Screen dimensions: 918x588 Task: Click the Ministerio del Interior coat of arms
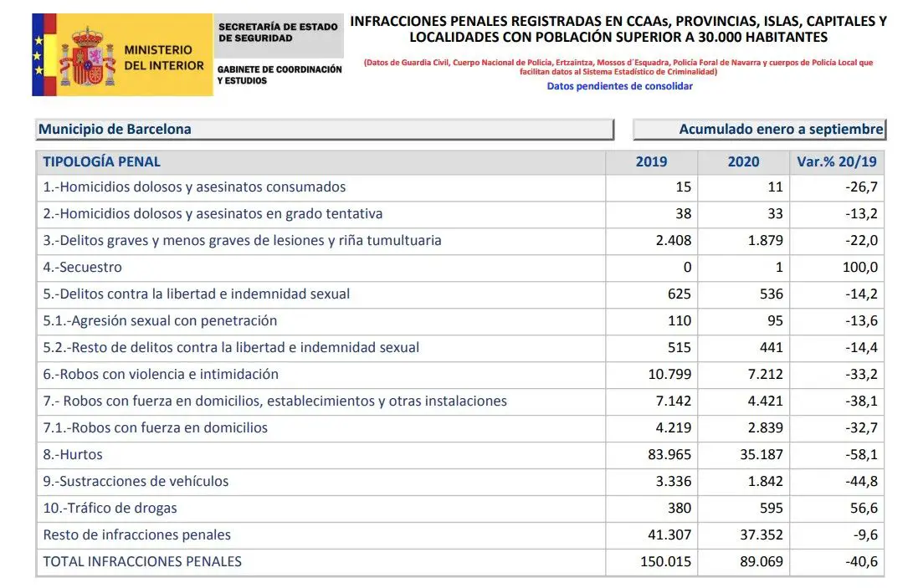(x=88, y=57)
